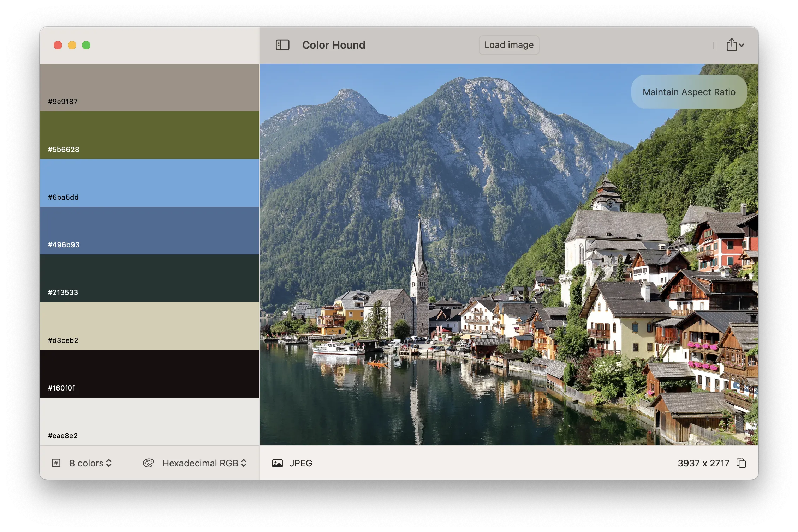798x532 pixels.
Task: Select the dark teal #213533 swatch
Action: point(149,278)
